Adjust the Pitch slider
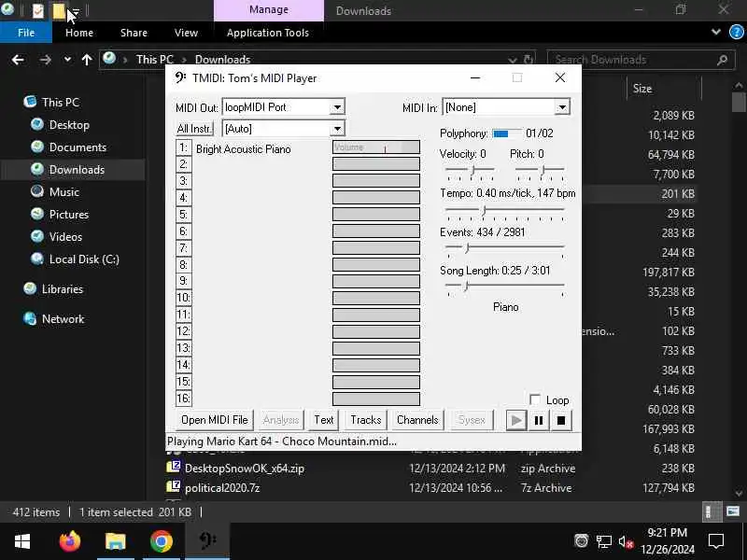Screen dimensions: 747x560 tap(541, 172)
